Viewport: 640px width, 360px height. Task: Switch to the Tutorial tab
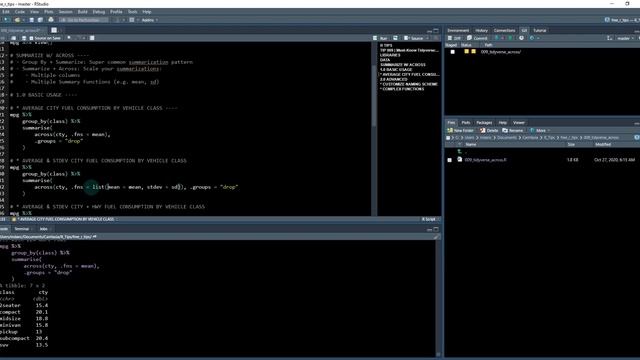tap(540, 30)
